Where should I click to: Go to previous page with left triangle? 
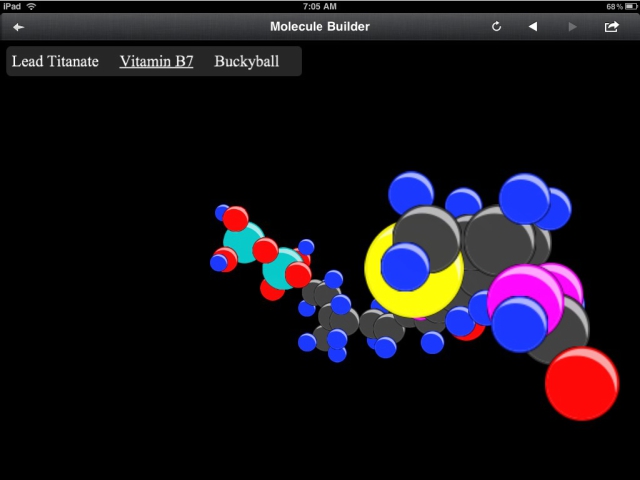(533, 27)
